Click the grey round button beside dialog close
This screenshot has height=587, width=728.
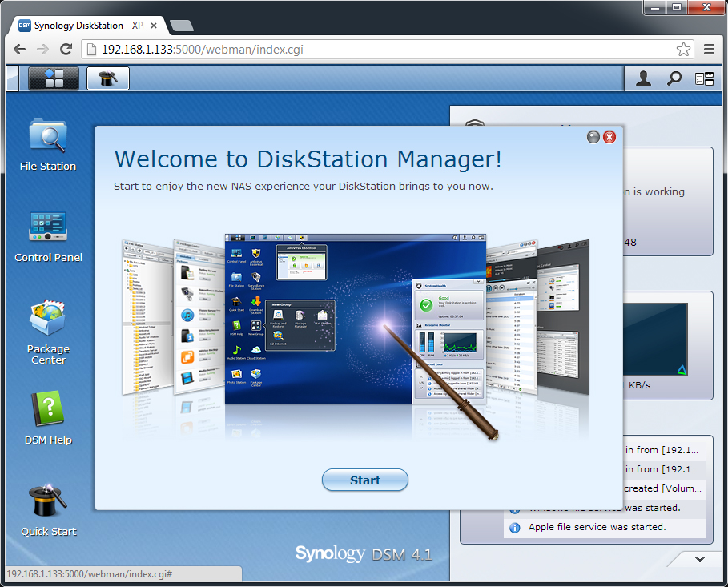click(x=593, y=137)
